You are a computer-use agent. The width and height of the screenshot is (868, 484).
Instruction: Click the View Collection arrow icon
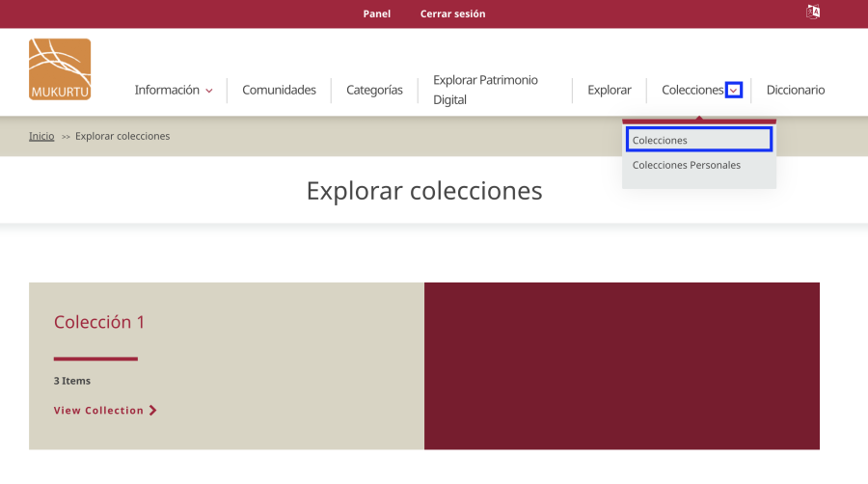[x=152, y=410]
